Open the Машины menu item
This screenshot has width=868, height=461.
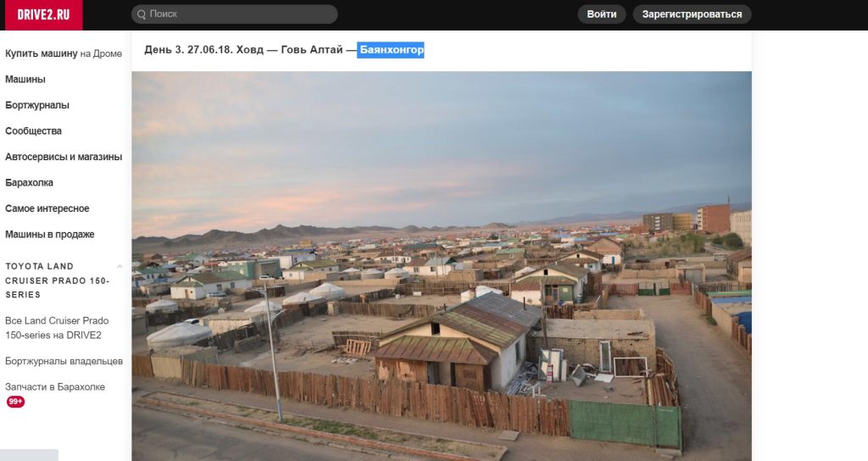[25, 79]
